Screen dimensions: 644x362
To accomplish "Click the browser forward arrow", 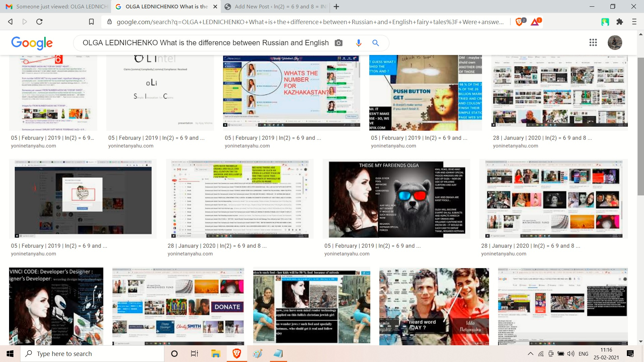I will click(x=24, y=22).
